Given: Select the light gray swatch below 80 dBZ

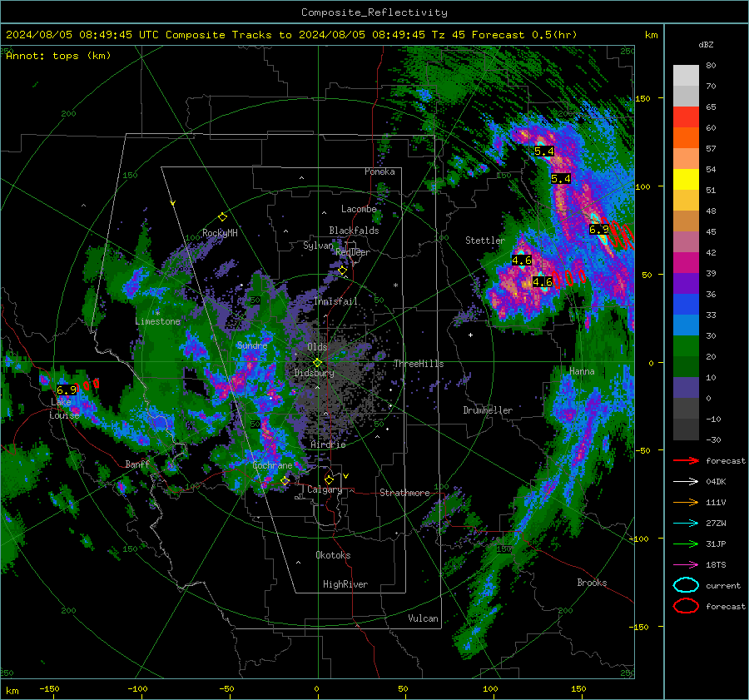Looking at the screenshot, I should pos(686,76).
